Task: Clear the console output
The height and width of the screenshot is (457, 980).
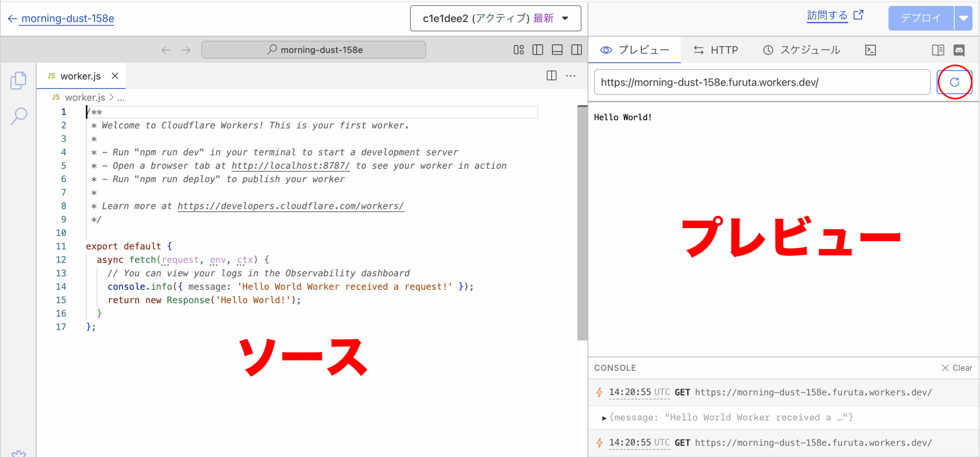Action: (x=957, y=368)
